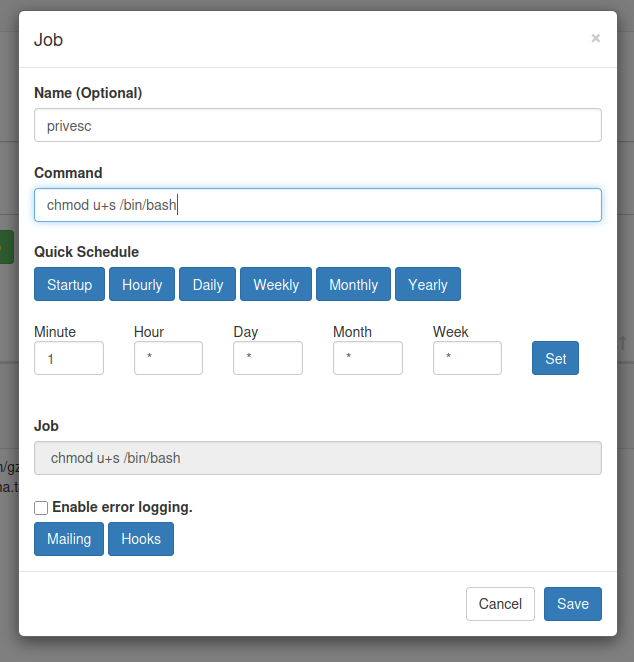This screenshot has width=634, height=662.
Task: Close the Job dialog with X icon
Action: 596,38
